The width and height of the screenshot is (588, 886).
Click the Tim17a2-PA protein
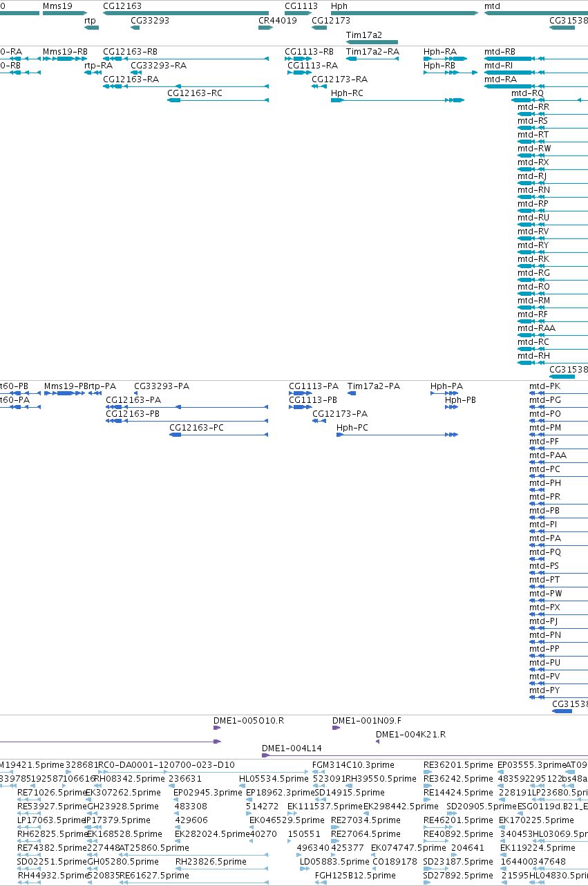tap(352, 393)
